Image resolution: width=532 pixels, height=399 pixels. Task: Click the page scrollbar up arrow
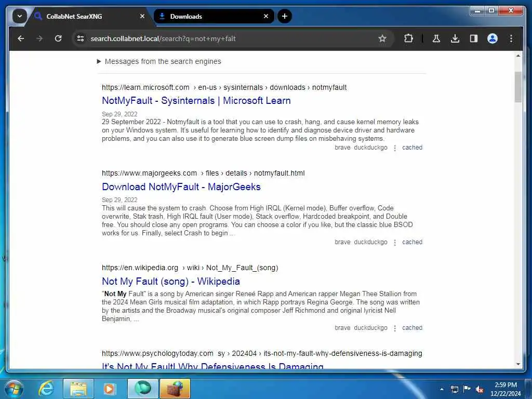pos(518,56)
